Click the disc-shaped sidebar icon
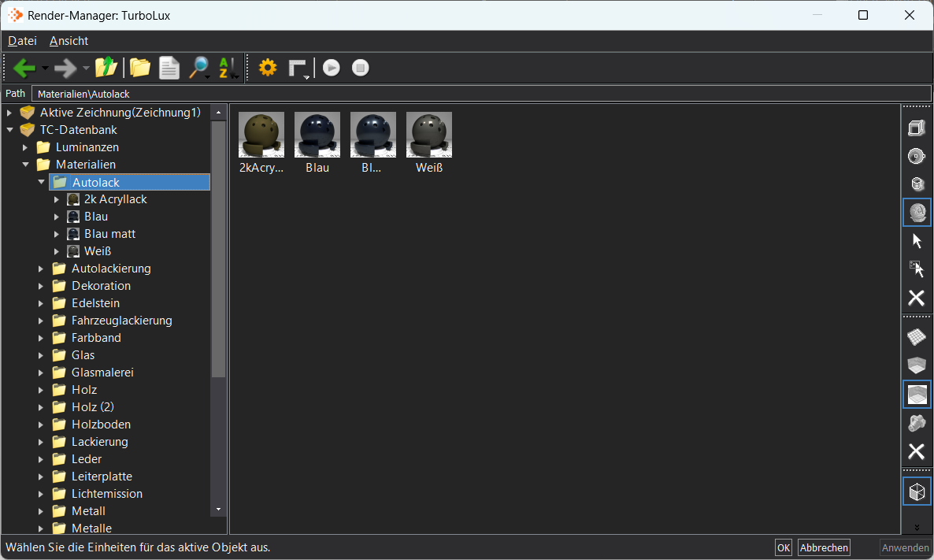The image size is (934, 560). point(917,156)
